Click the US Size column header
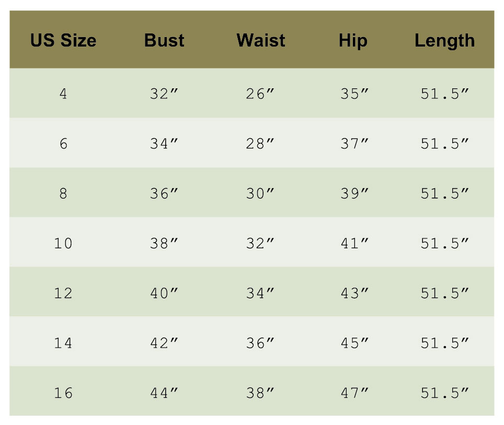Image resolution: width=504 pixels, height=425 pixels. click(x=63, y=40)
